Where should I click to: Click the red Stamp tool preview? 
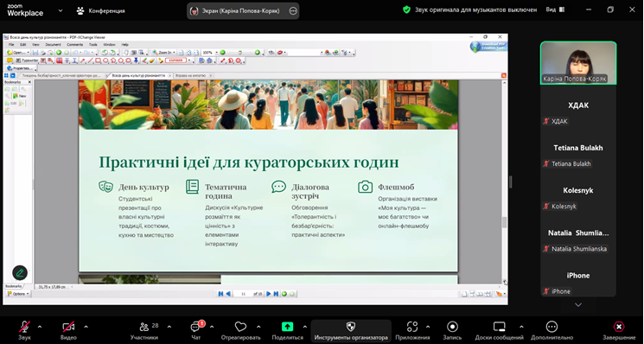176,61
